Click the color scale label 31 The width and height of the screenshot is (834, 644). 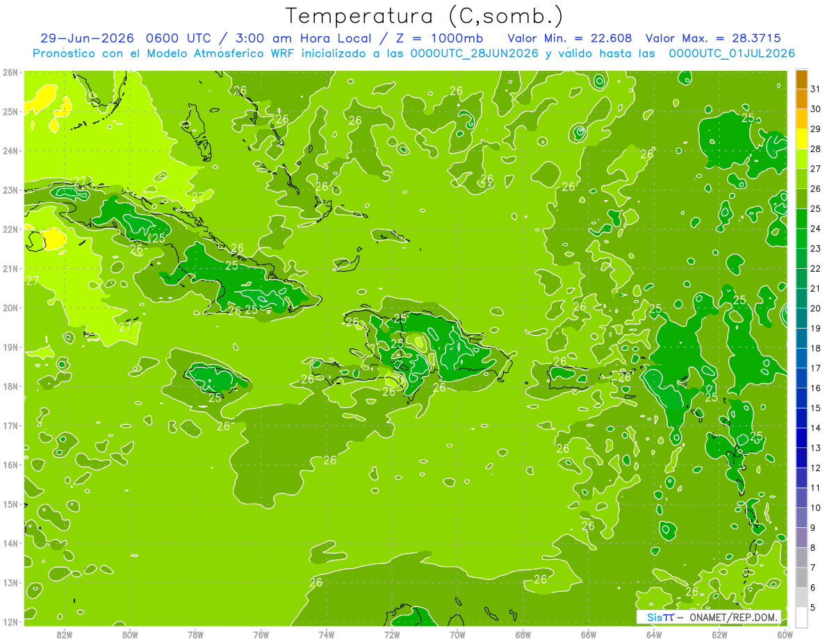(815, 89)
